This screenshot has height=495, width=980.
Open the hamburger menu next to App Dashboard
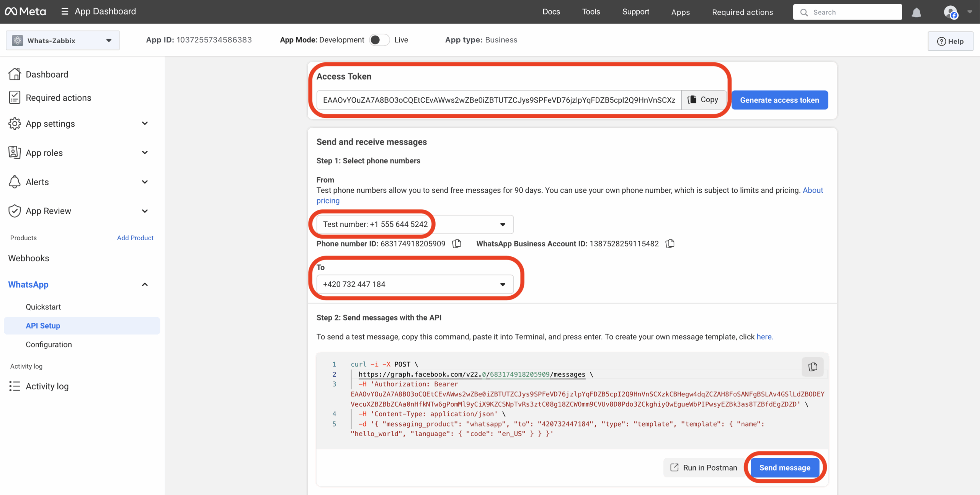65,11
